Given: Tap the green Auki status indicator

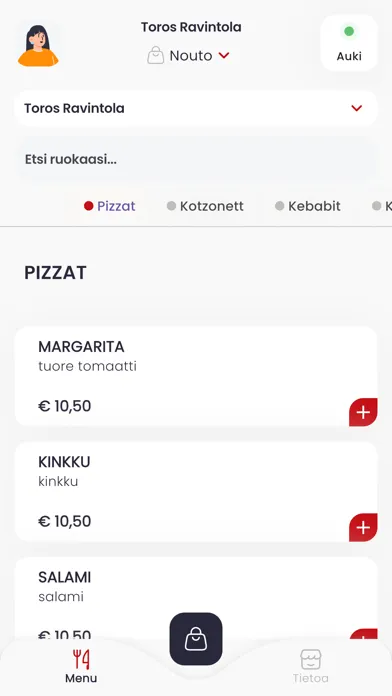Looking at the screenshot, I should 349,31.
